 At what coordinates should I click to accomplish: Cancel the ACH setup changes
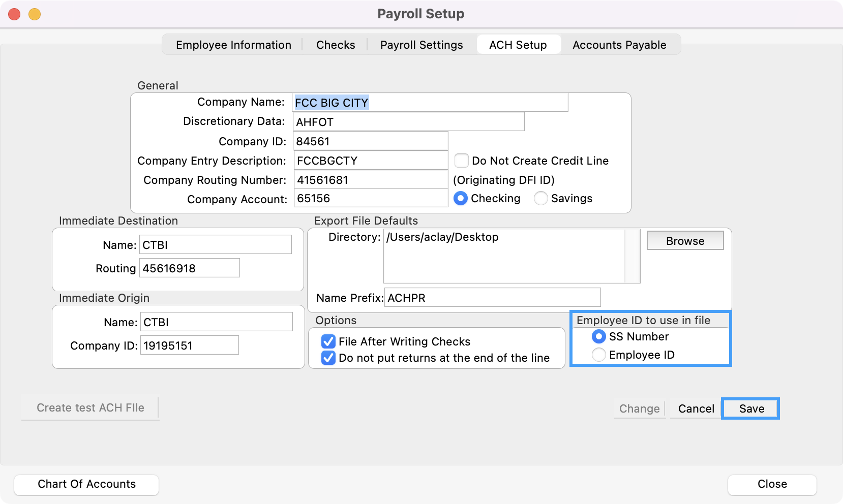click(696, 408)
